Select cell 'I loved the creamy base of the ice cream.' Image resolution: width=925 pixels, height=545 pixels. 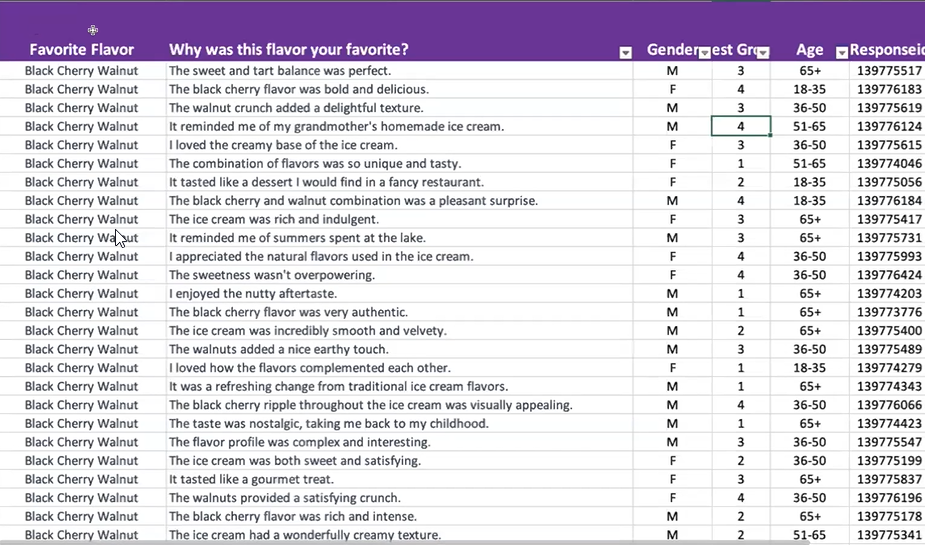(399, 145)
